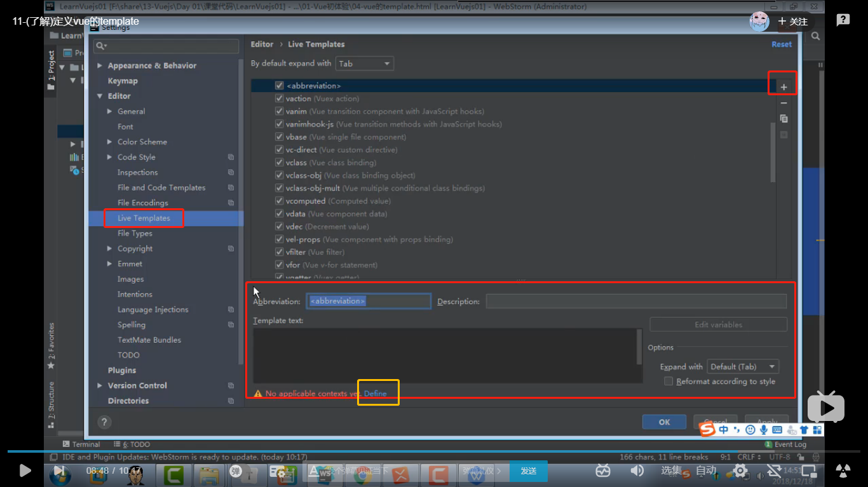Open Expand with Default (Tab) dropdown
The width and height of the screenshot is (868, 487).
pos(743,366)
